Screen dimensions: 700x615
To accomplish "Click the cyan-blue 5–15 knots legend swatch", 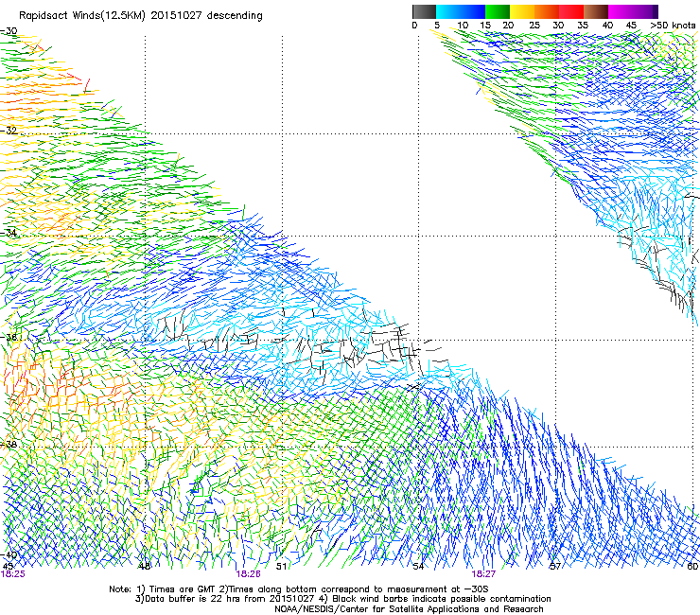I will [x=461, y=11].
